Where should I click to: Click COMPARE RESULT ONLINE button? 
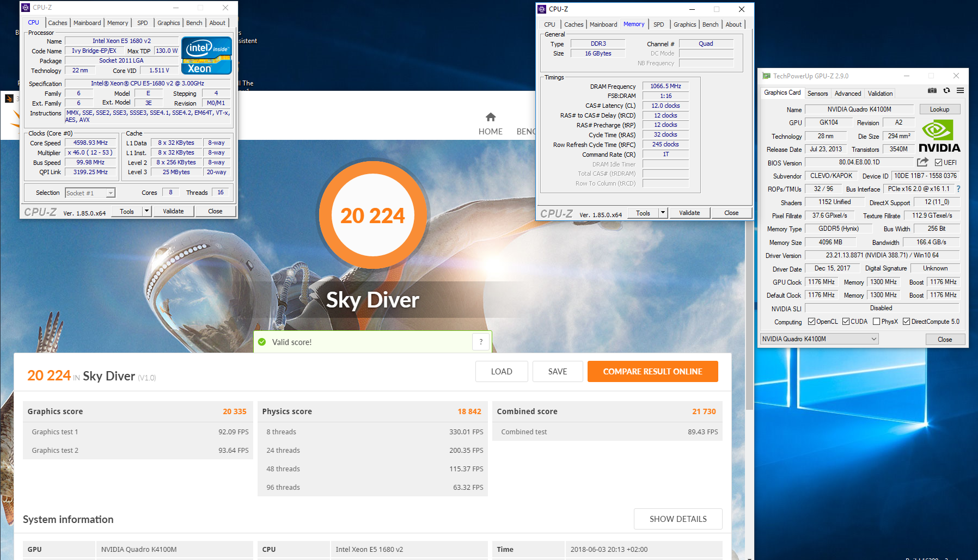(652, 372)
